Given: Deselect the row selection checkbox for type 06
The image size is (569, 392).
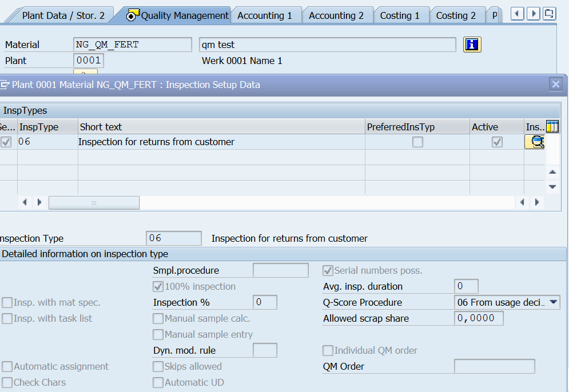Looking at the screenshot, I should pyautogui.click(x=6, y=141).
